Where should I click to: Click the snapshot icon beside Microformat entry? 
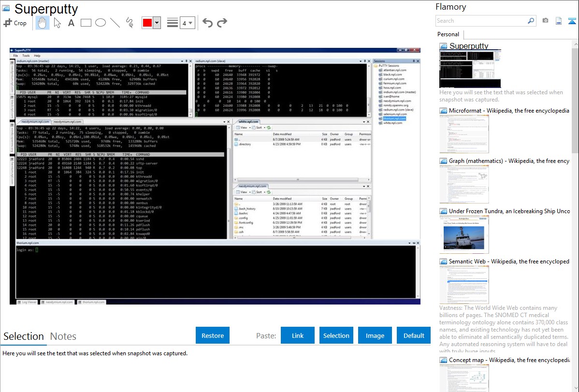pos(443,111)
